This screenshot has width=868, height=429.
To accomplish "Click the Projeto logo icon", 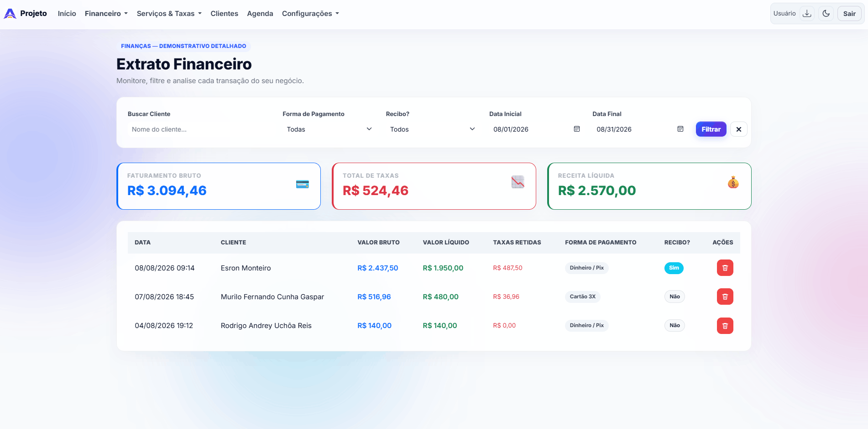I will point(10,14).
